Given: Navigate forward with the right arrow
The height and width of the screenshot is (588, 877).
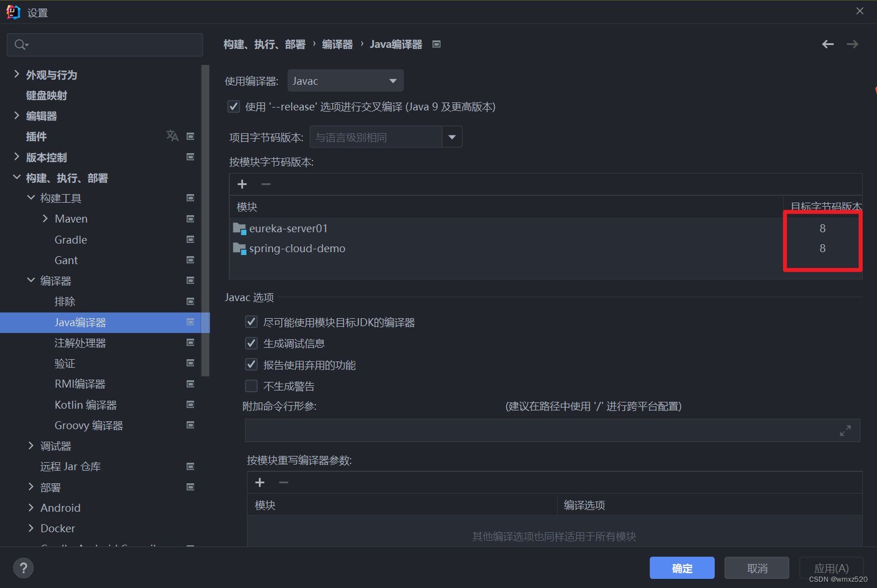Looking at the screenshot, I should coord(853,44).
